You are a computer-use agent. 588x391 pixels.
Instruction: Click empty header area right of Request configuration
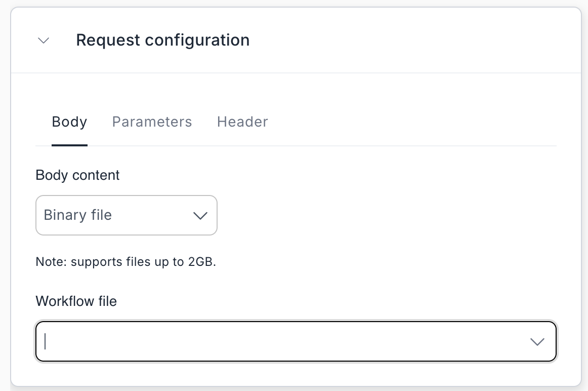pyautogui.click(x=405, y=41)
